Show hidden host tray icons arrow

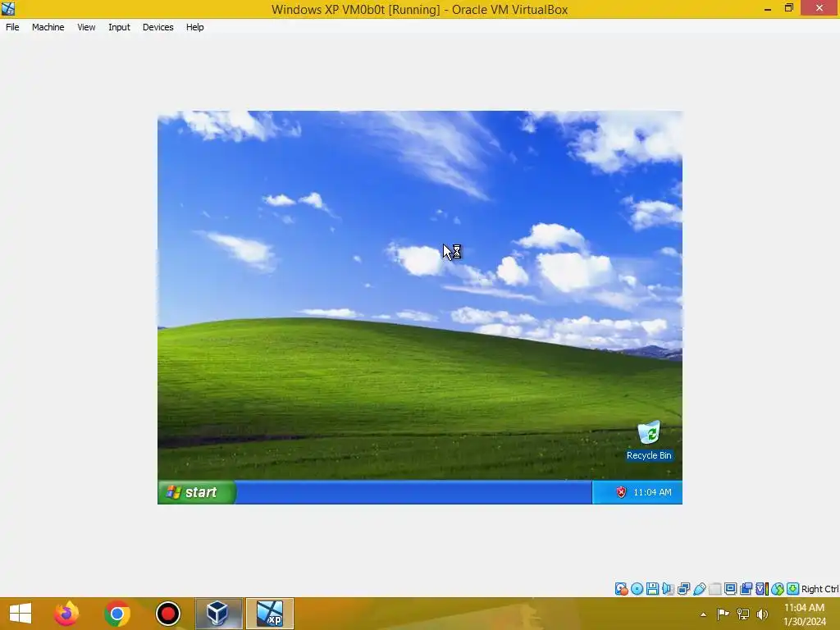[703, 614]
